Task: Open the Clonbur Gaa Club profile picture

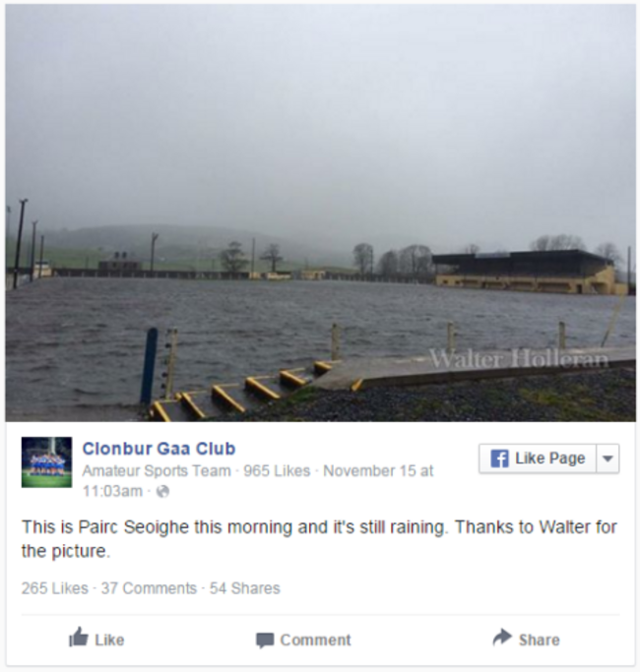Action: [46, 462]
